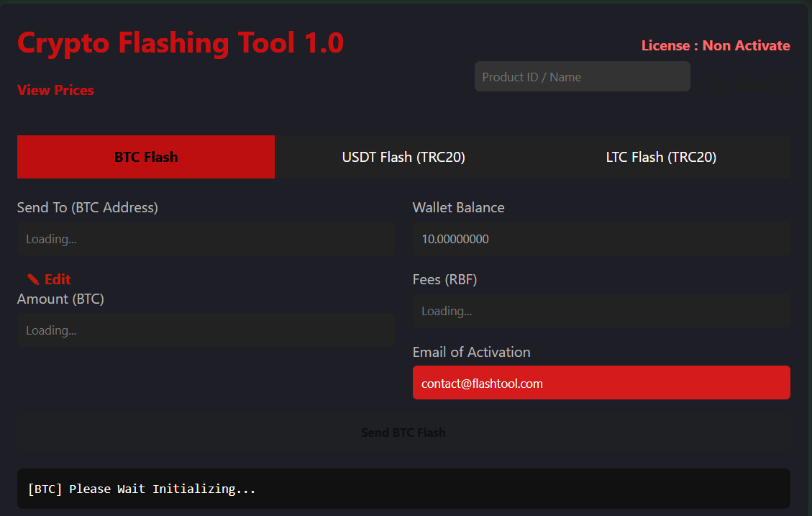Open the View Prices link
Screen dimensions: 812x516
[x=55, y=90]
